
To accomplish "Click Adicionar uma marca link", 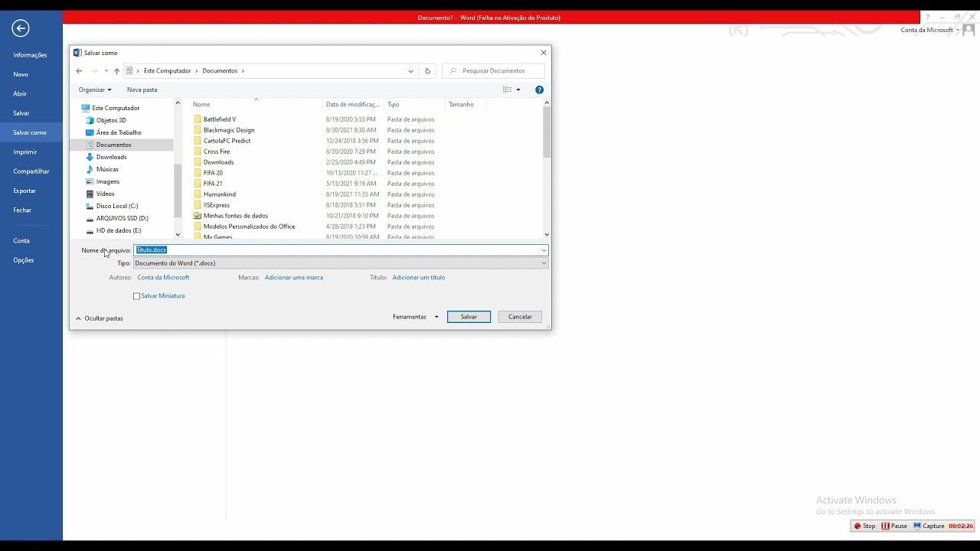I will tap(294, 278).
